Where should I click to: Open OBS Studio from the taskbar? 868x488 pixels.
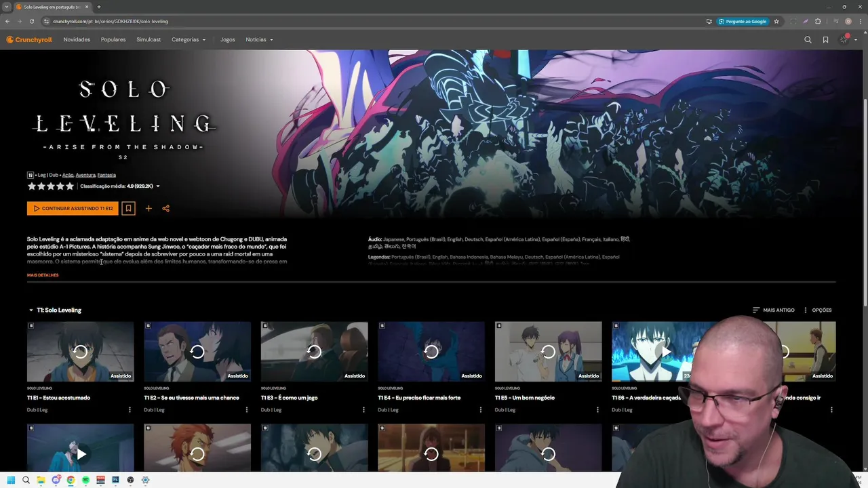130,480
